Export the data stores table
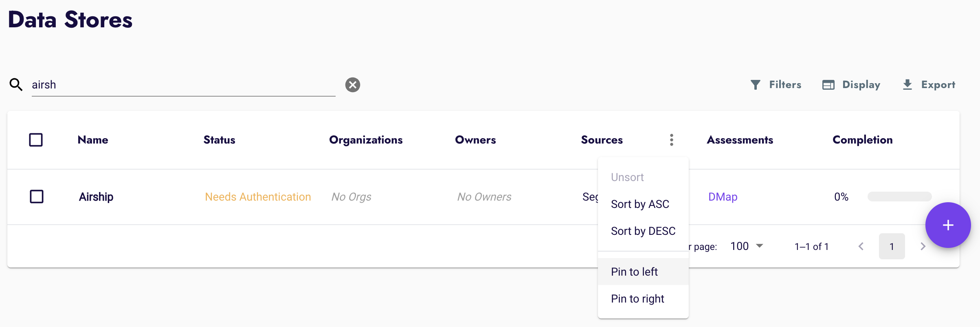The height and width of the screenshot is (327, 980). coord(929,85)
